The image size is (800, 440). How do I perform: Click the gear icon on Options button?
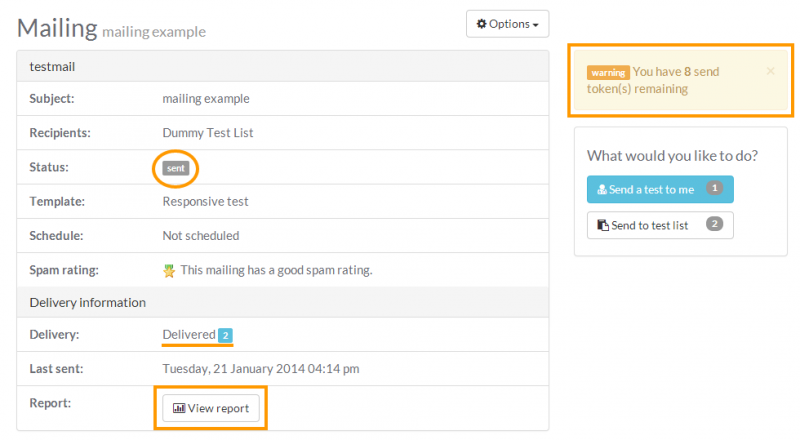click(x=481, y=24)
